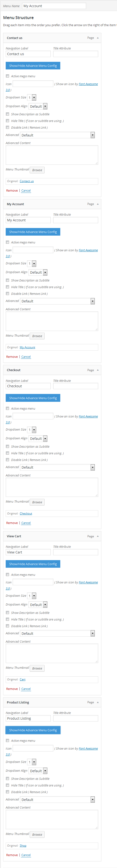The height and width of the screenshot is (868, 117).
Task: Enable Active mega menu for Contact us
Action: [x=7, y=76]
